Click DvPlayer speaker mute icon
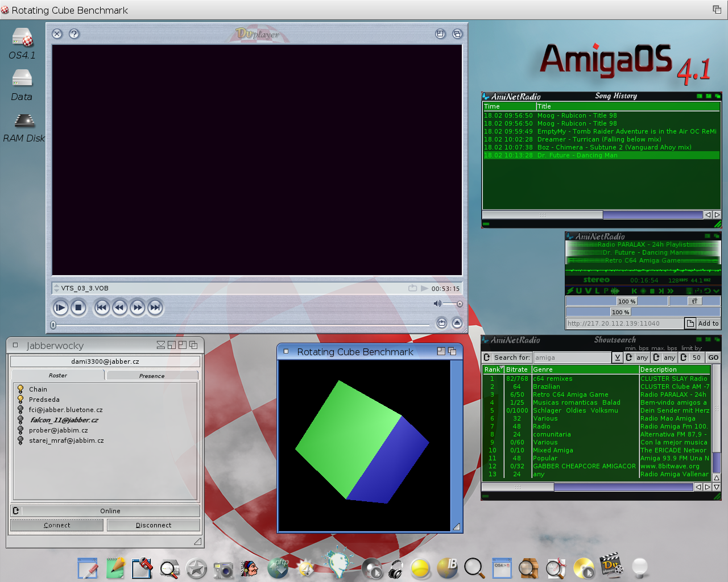The width and height of the screenshot is (728, 582). click(x=437, y=304)
